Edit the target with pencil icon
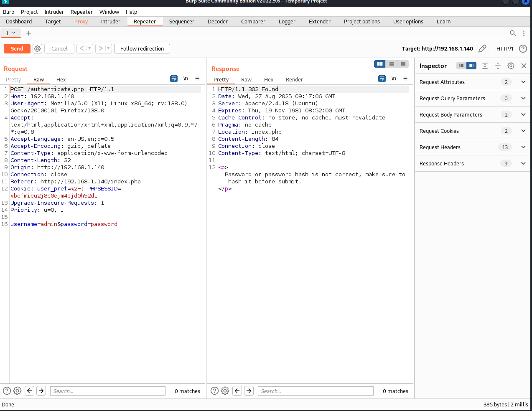 (482, 49)
